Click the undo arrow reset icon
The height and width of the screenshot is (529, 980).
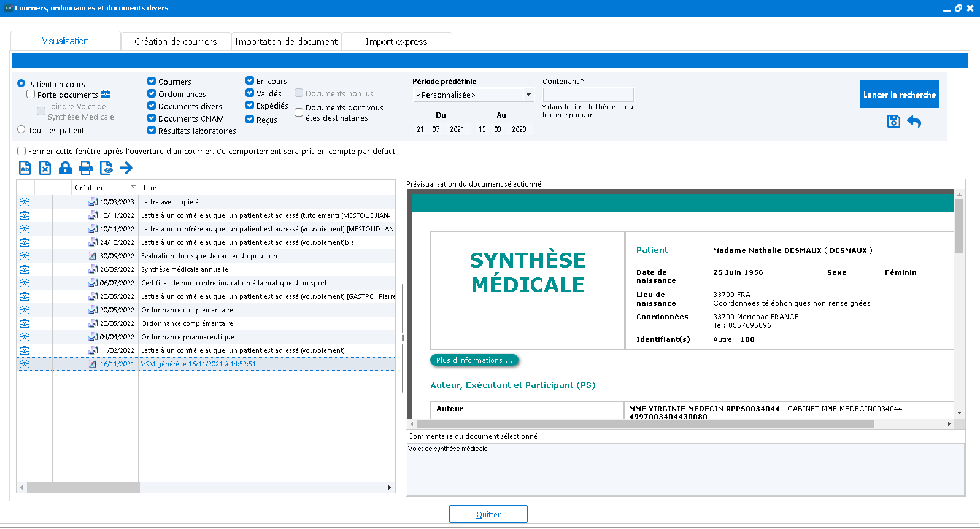pyautogui.click(x=914, y=122)
